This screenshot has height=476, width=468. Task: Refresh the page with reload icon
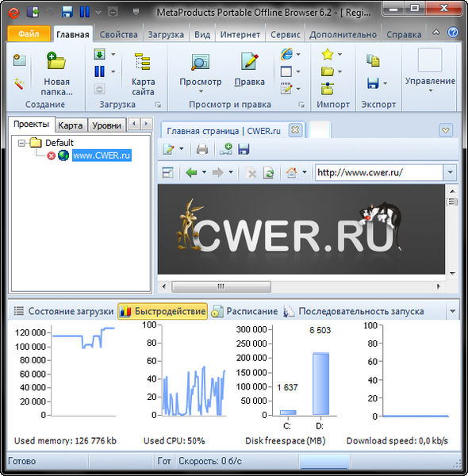coord(268,173)
